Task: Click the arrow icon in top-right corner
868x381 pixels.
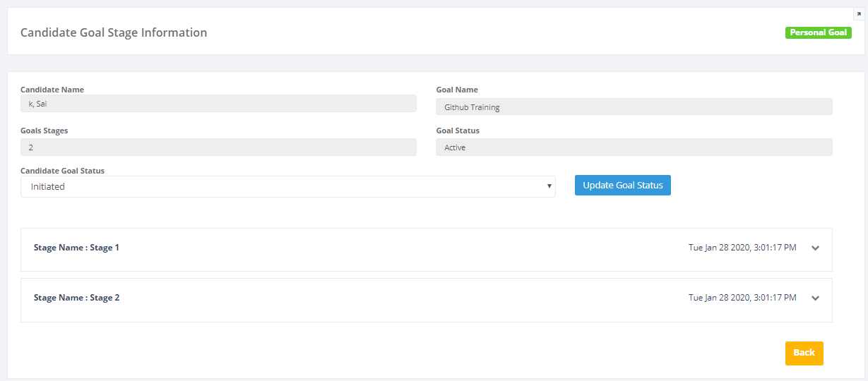Action: pyautogui.click(x=859, y=14)
